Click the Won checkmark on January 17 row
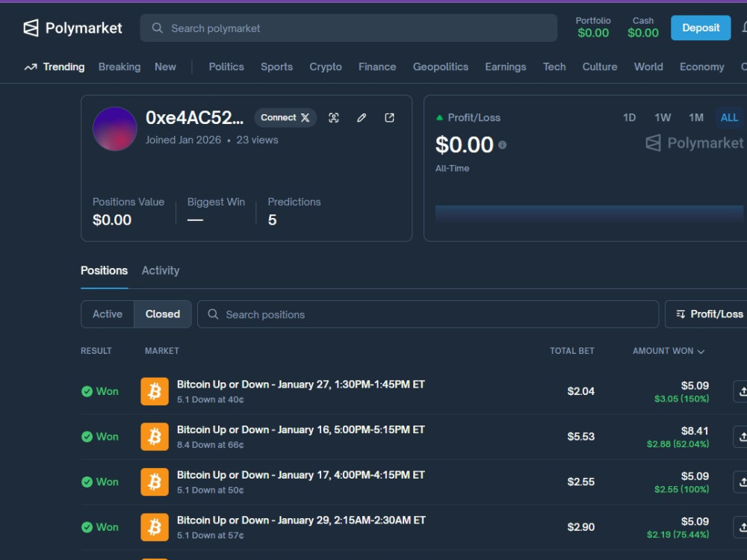Screen dimensions: 747x560 pyautogui.click(x=87, y=482)
